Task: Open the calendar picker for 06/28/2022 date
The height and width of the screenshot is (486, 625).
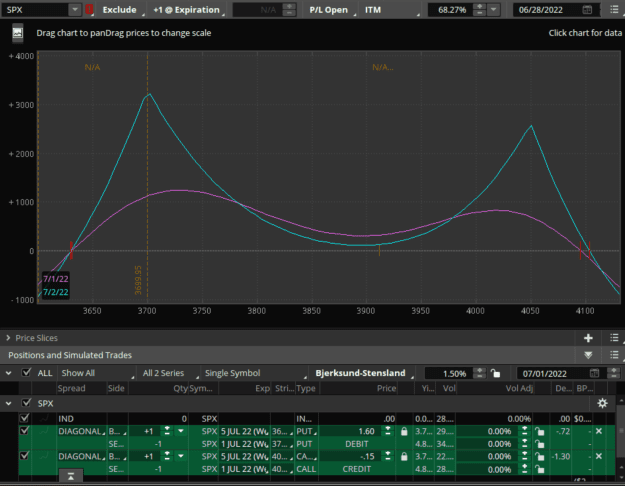Action: (587, 10)
